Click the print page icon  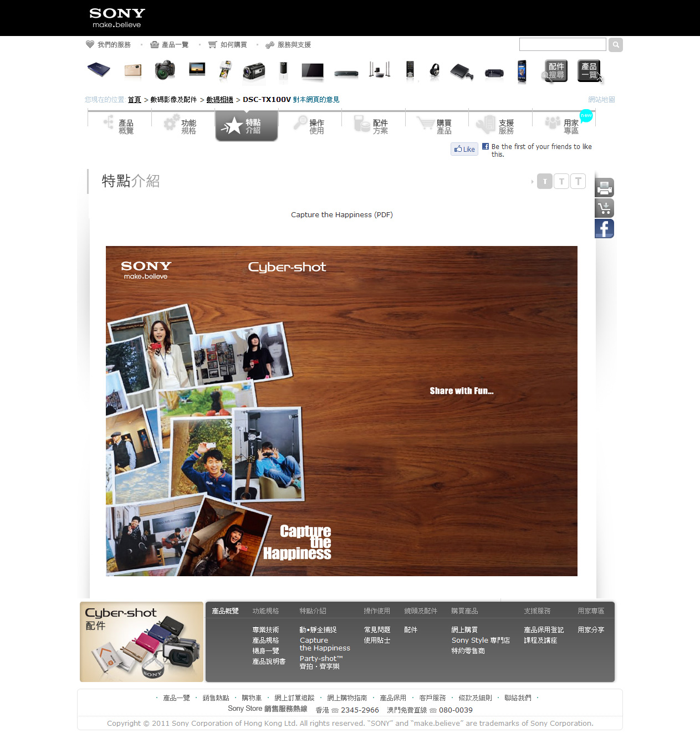click(x=604, y=188)
